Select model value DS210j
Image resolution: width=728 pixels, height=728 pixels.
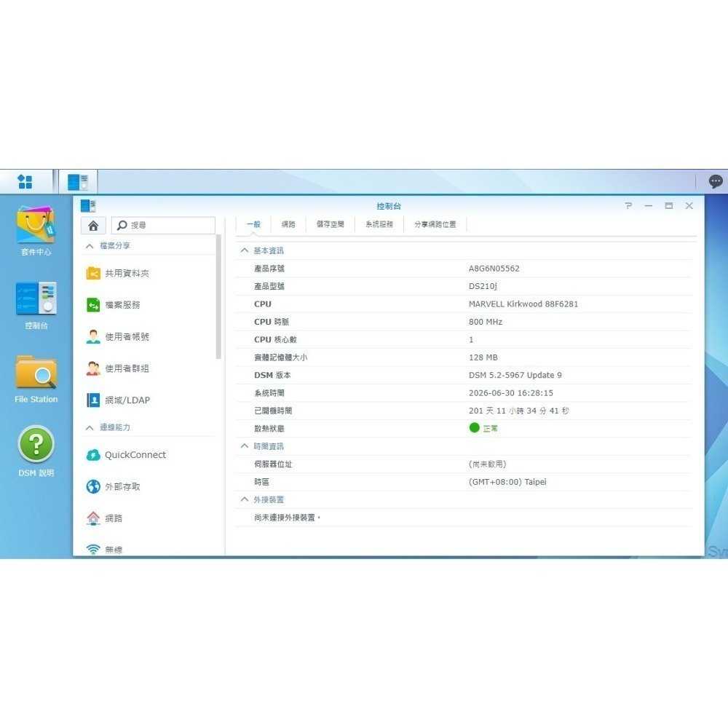pyautogui.click(x=483, y=286)
